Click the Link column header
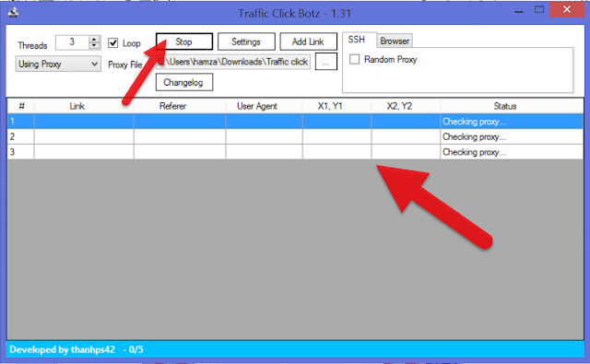Screen dimensions: 590x364 [84, 106]
